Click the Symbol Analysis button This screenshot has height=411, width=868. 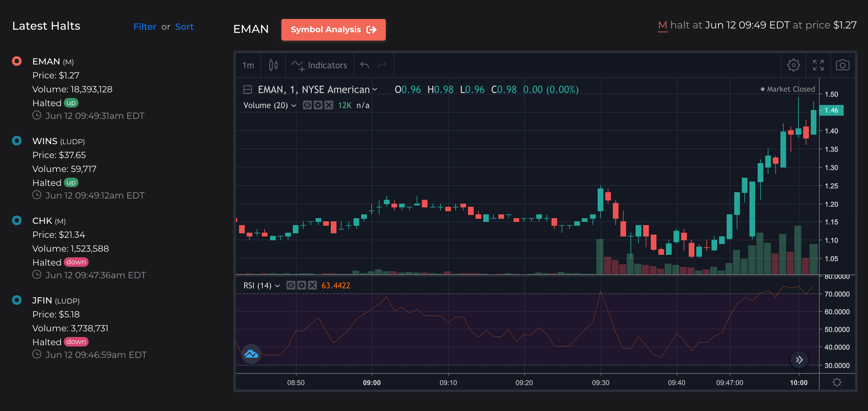tap(333, 30)
